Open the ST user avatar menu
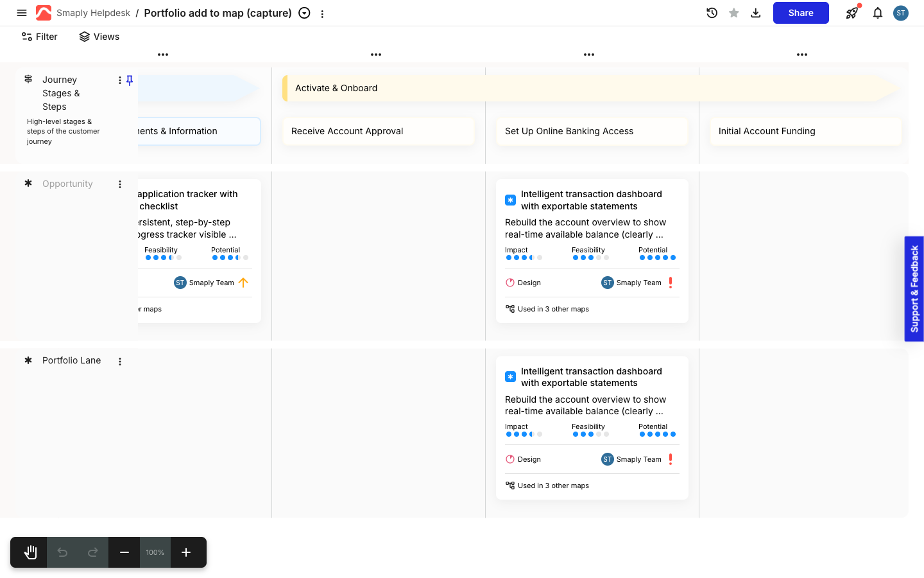Viewport: 924px width, 578px height. click(901, 13)
